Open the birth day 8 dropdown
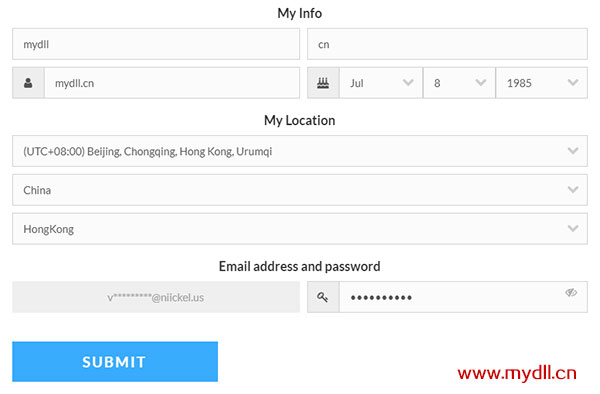600x394 pixels. (459, 83)
